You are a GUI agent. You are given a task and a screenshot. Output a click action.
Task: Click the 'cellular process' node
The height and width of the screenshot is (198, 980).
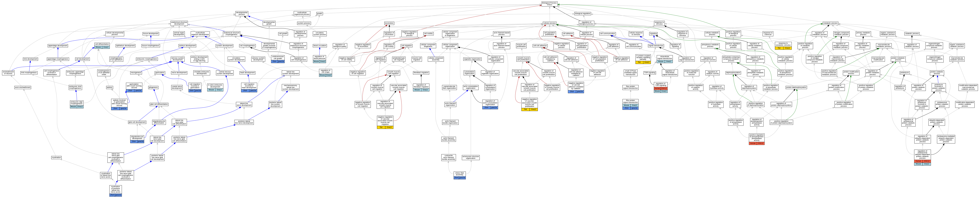pyautogui.click(x=549, y=23)
